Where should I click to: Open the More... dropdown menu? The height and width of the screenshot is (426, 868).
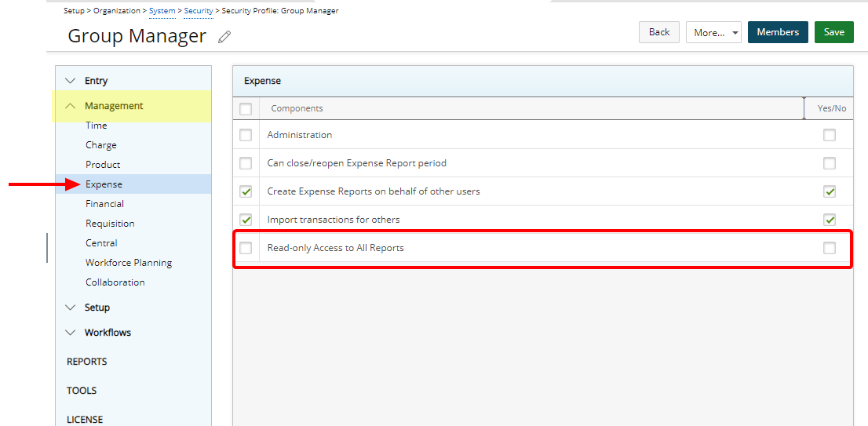[x=713, y=32]
